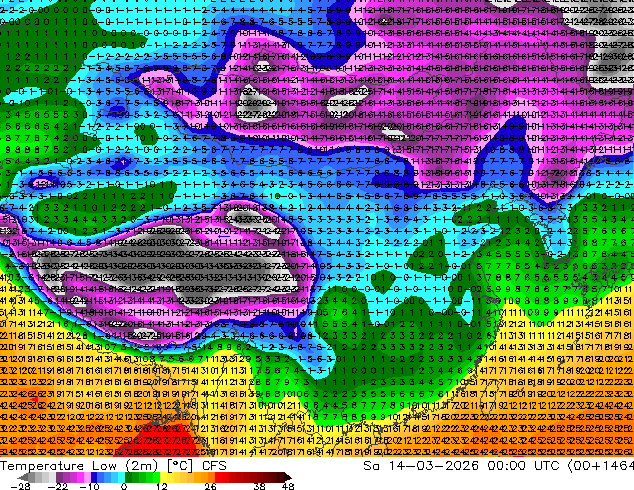Click the '-22' legend label
Viewport: 634px width, 490px height.
pyautogui.click(x=58, y=486)
